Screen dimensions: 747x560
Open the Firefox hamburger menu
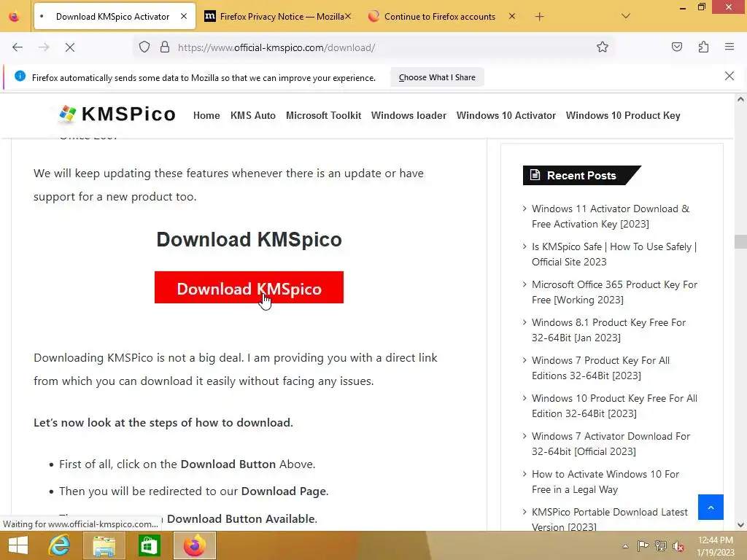729,47
